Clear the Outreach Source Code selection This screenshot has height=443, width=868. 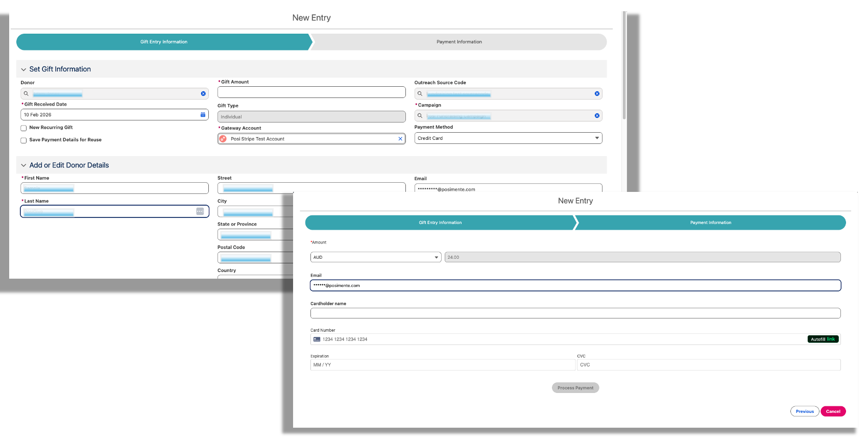(x=597, y=94)
